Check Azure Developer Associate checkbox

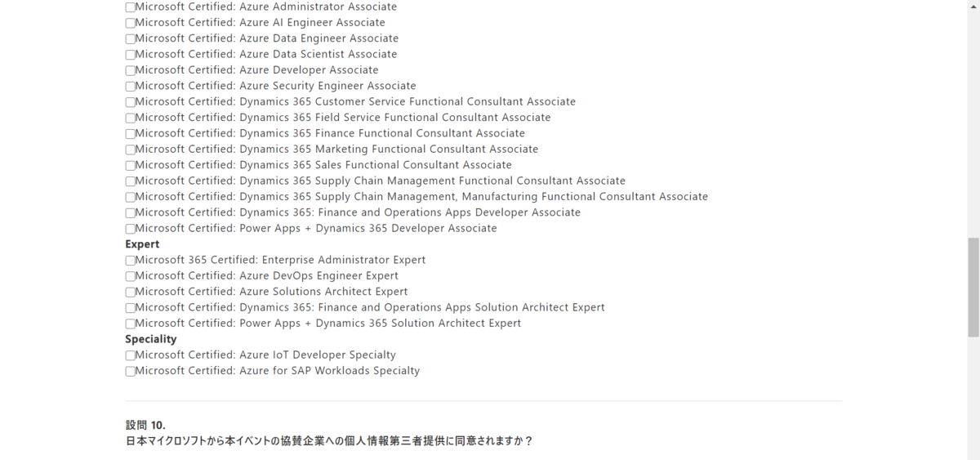(x=131, y=70)
